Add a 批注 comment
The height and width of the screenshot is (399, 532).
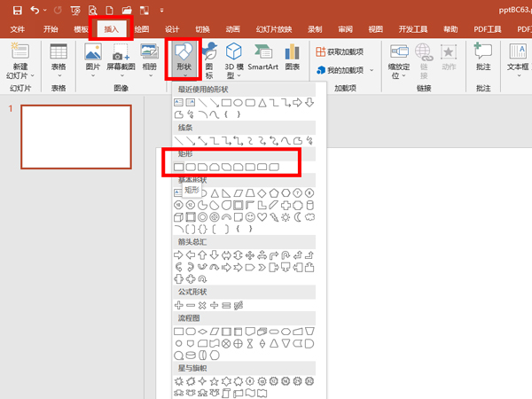(482, 57)
